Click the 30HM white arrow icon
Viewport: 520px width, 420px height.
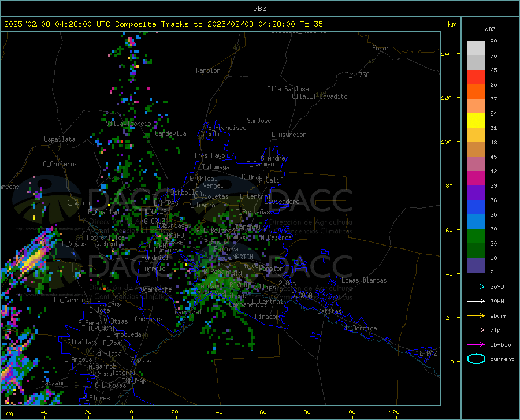tap(476, 301)
